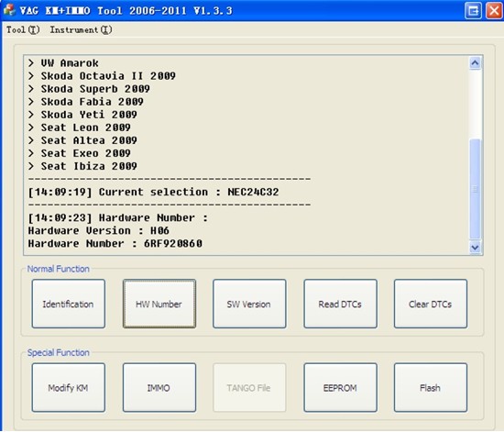Image resolution: width=504 pixels, height=432 pixels.
Task: Click the 'Normal Function' group label
Action: pyautogui.click(x=58, y=269)
